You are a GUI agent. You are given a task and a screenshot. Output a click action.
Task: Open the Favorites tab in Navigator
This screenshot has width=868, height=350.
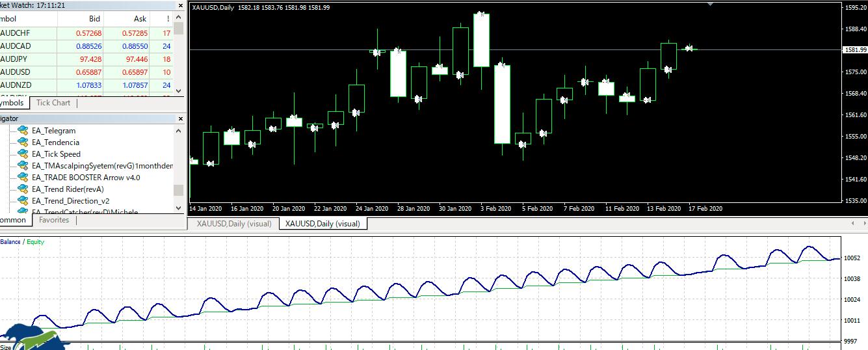point(54,220)
